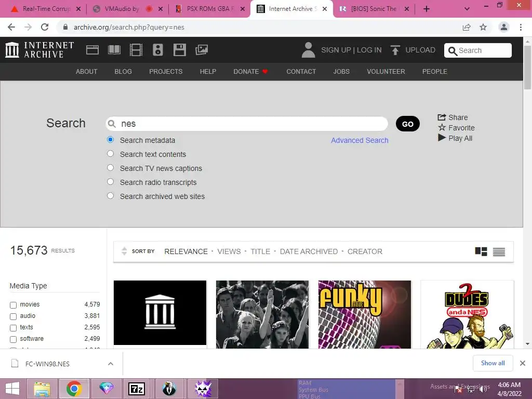The image size is (532, 399).
Task: Reload the current page
Action: click(x=45, y=27)
